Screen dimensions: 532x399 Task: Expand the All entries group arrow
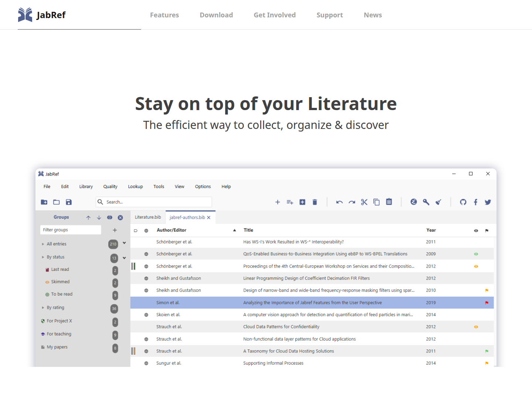pos(43,244)
